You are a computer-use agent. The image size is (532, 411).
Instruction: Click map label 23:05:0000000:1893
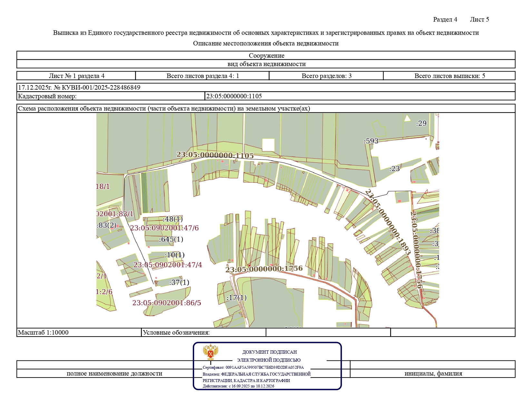[x=388, y=222]
